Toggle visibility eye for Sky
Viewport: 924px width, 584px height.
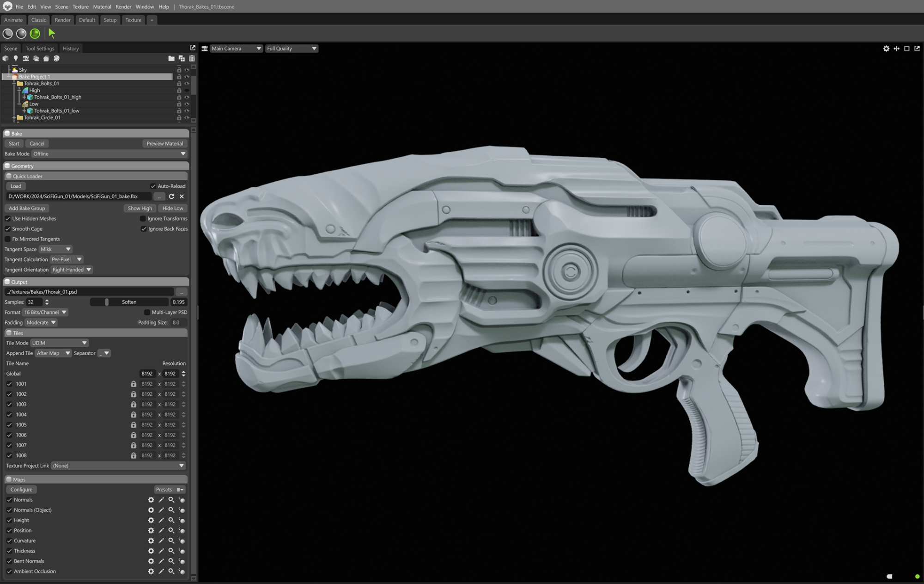(187, 70)
